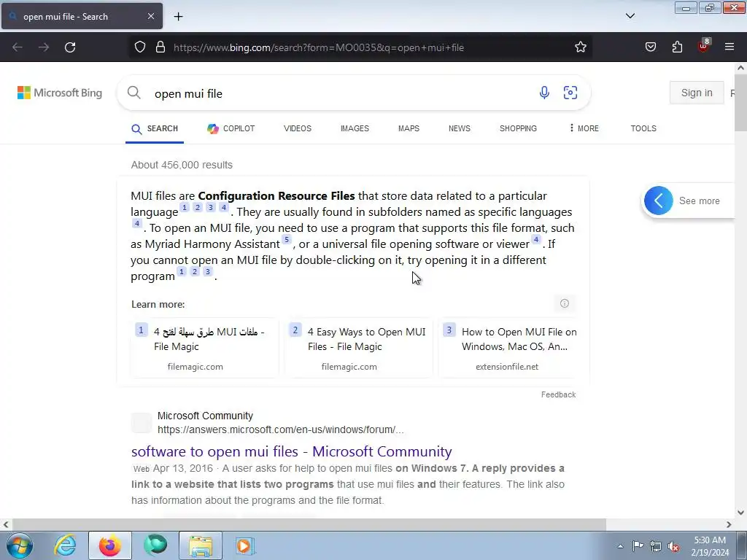The height and width of the screenshot is (560, 747).
Task: Switch to the VIDEOS tab
Action: tap(298, 128)
